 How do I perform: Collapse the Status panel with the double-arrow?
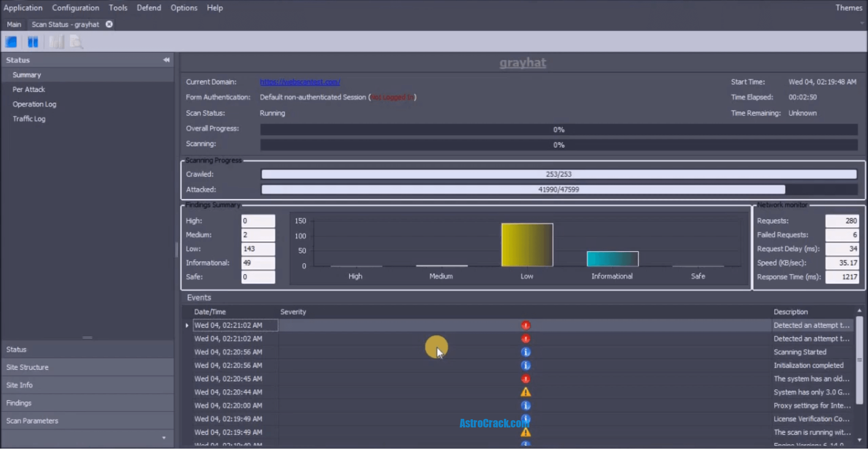coord(166,60)
